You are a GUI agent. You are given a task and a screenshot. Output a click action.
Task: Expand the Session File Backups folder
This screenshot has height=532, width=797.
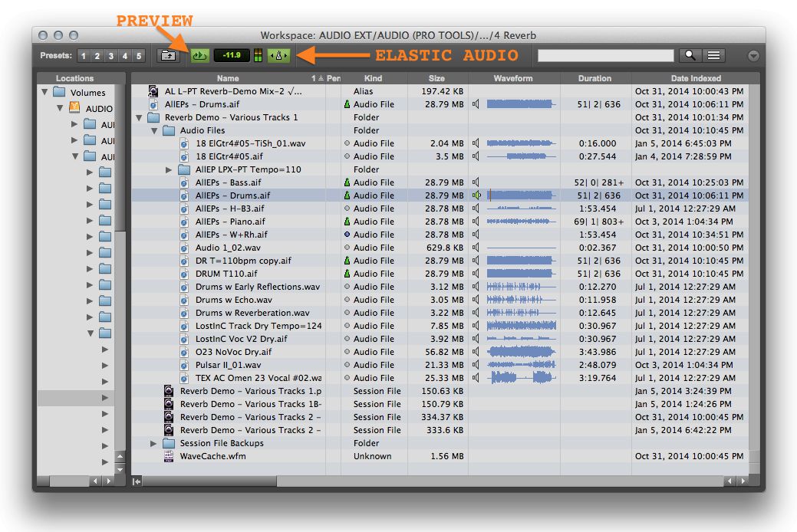click(153, 443)
